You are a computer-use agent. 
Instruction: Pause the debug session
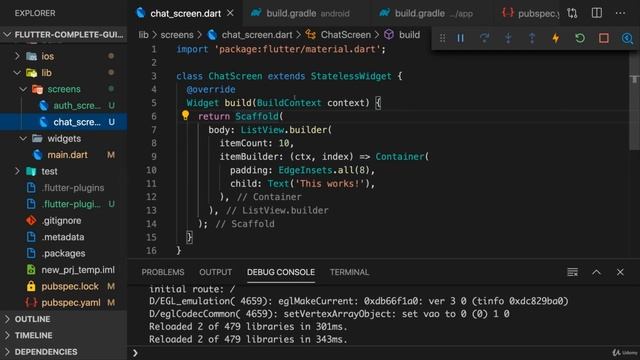[460, 38]
